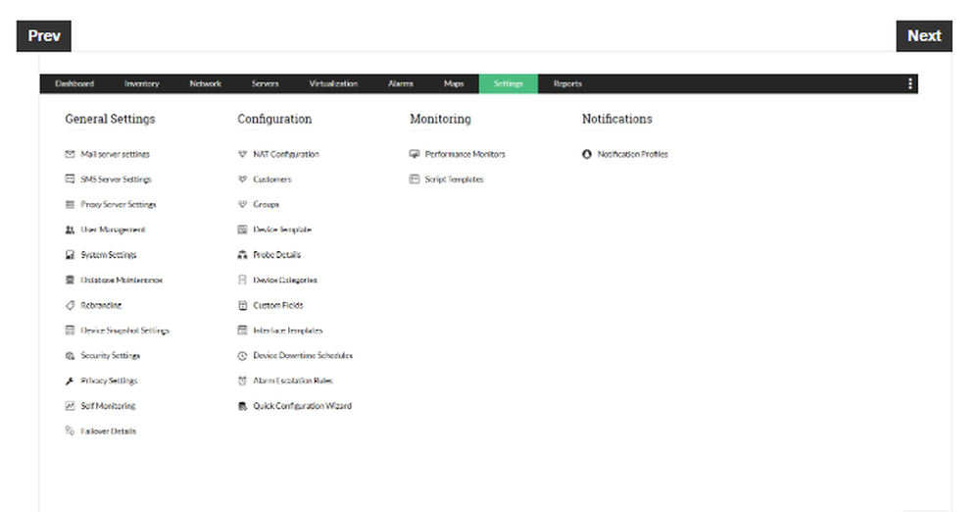Go to the Network tab
Viewport: 980px width, 512px height.
click(206, 84)
